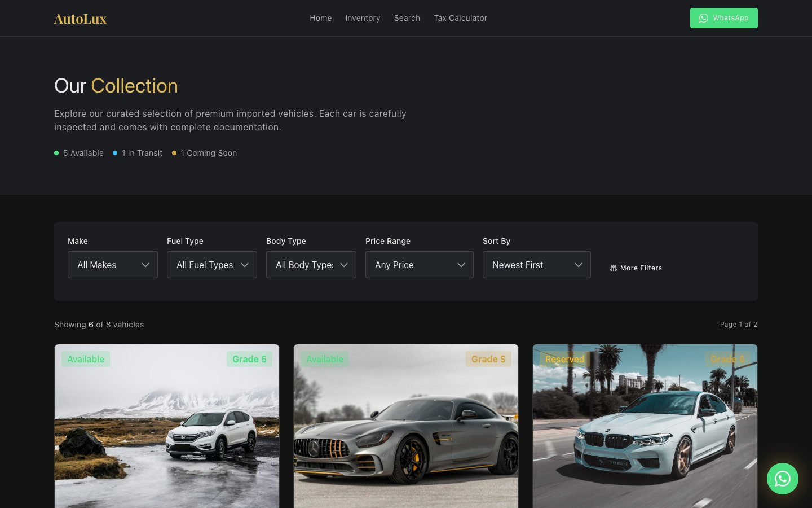
Task: Open the Tax Calculator link
Action: [461, 18]
